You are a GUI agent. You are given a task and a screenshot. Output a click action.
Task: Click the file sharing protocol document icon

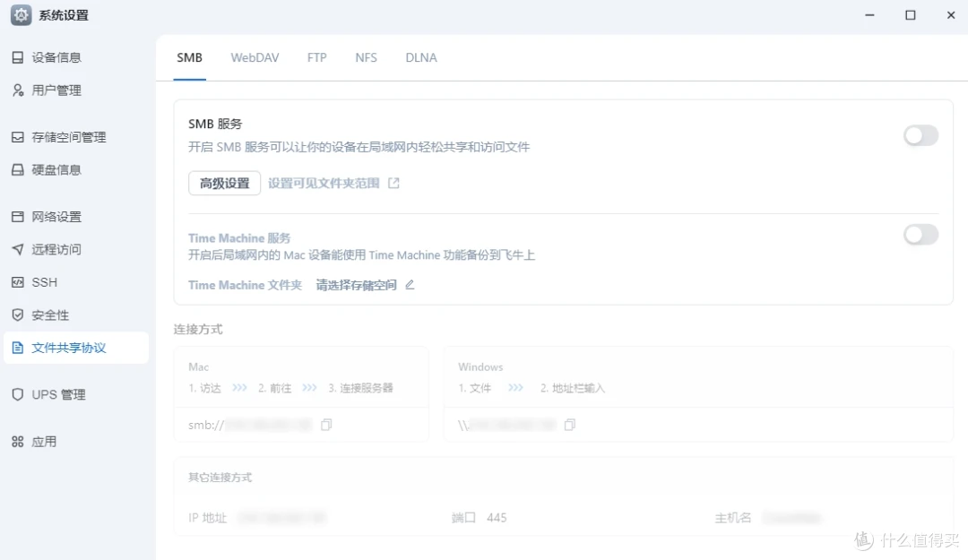tap(18, 348)
